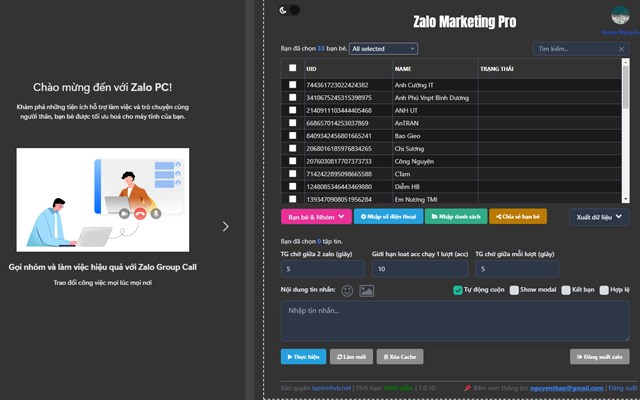
Task: Open the nguyenthao@gmail.com email link
Action: click(x=567, y=388)
